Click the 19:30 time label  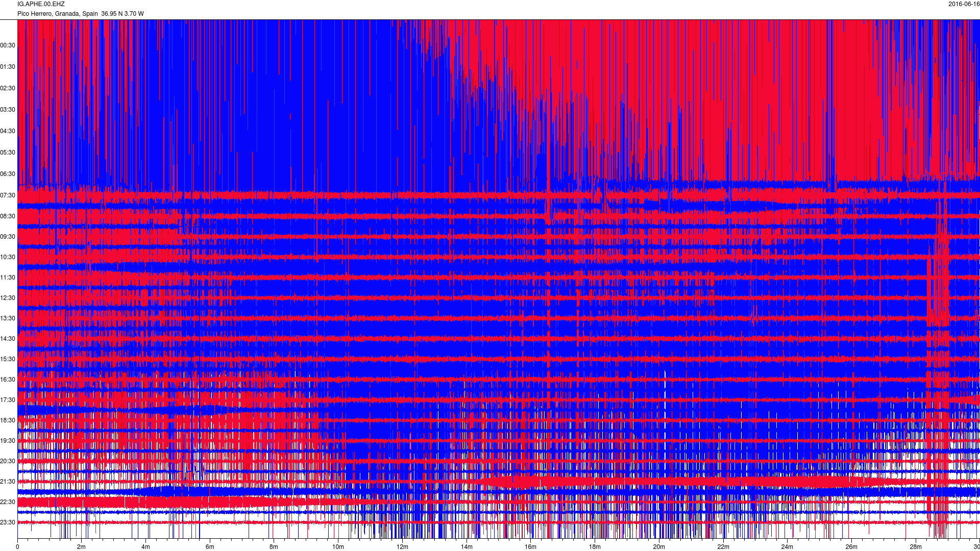tap(8, 441)
